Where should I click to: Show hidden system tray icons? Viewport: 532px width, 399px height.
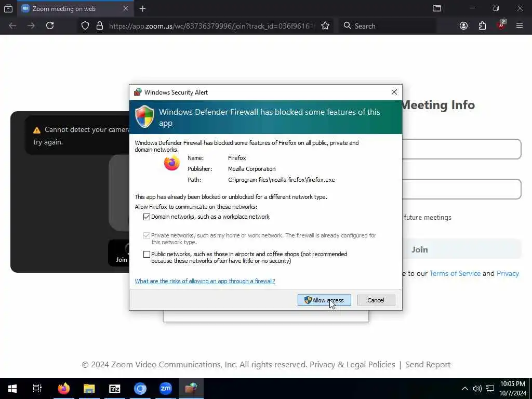(465, 389)
